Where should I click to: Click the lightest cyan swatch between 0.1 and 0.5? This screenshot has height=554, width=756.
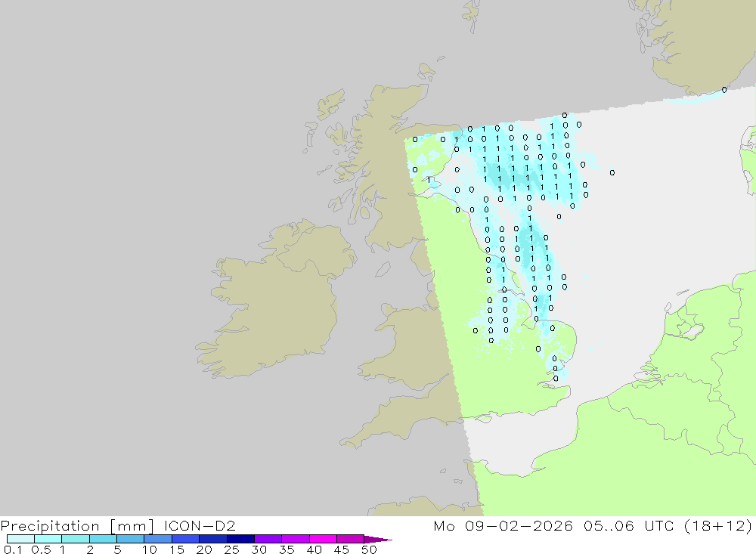click(20, 539)
